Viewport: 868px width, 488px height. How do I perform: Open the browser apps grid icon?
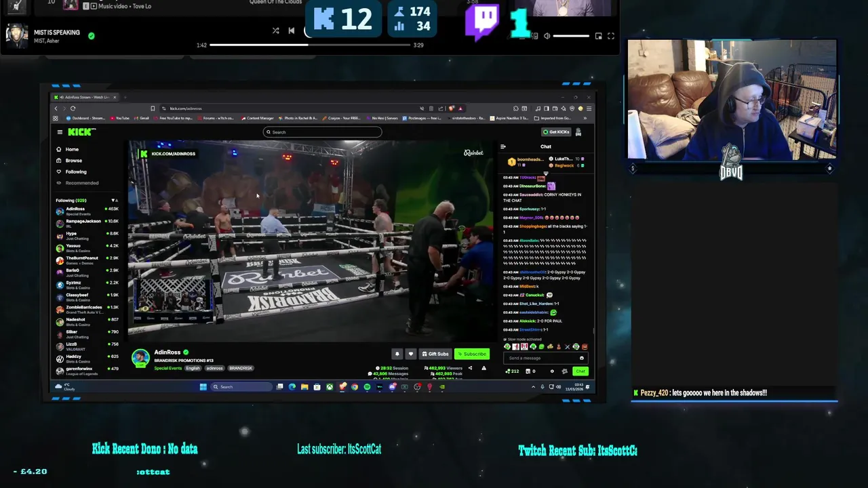(x=56, y=118)
